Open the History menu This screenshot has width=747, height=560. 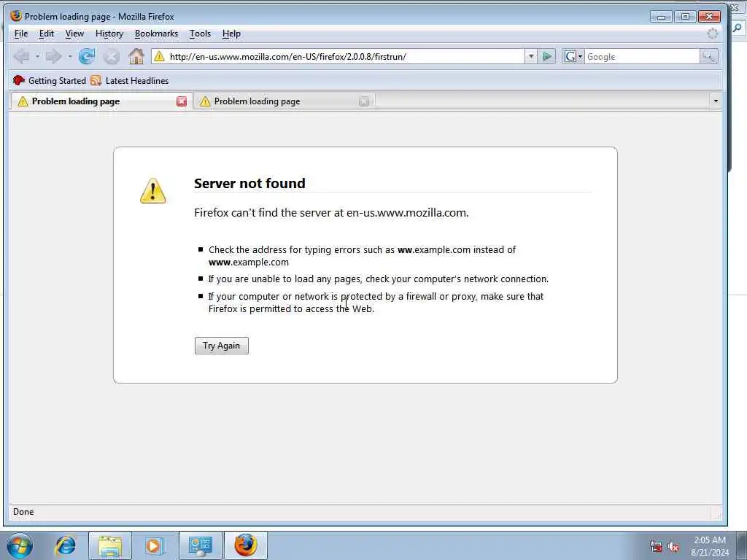(x=109, y=34)
